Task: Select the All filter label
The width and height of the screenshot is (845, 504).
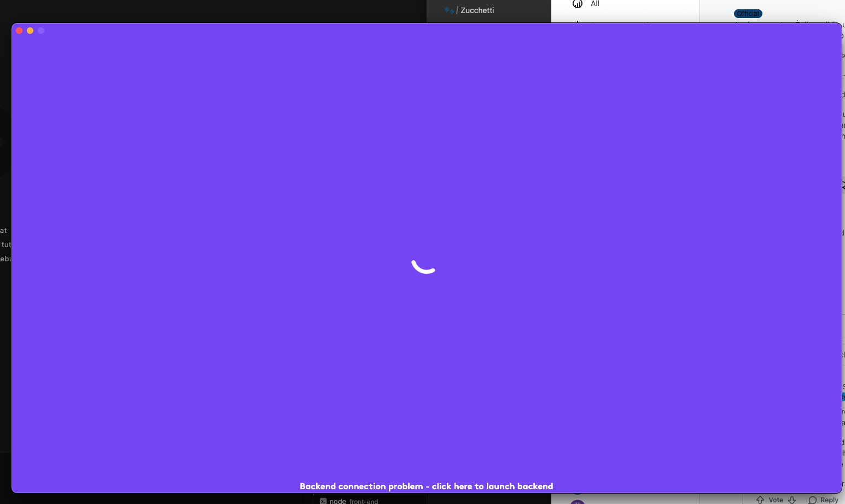Action: 595,4
